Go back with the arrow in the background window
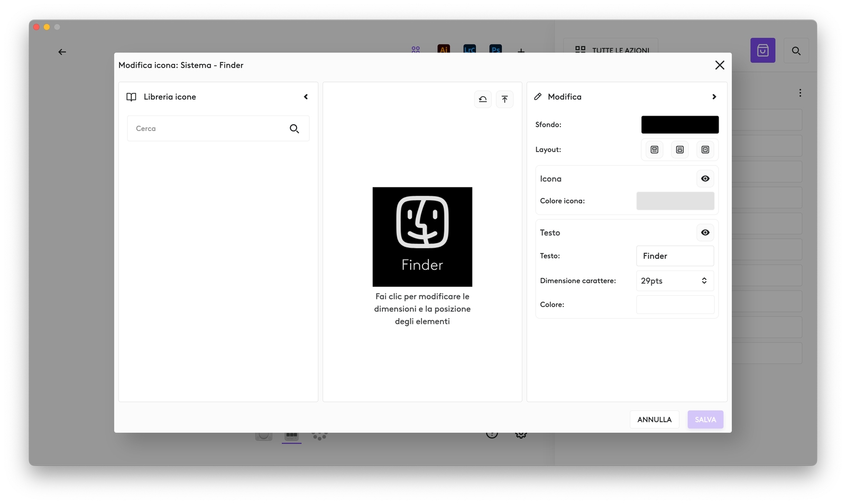This screenshot has height=504, width=846. [62, 52]
